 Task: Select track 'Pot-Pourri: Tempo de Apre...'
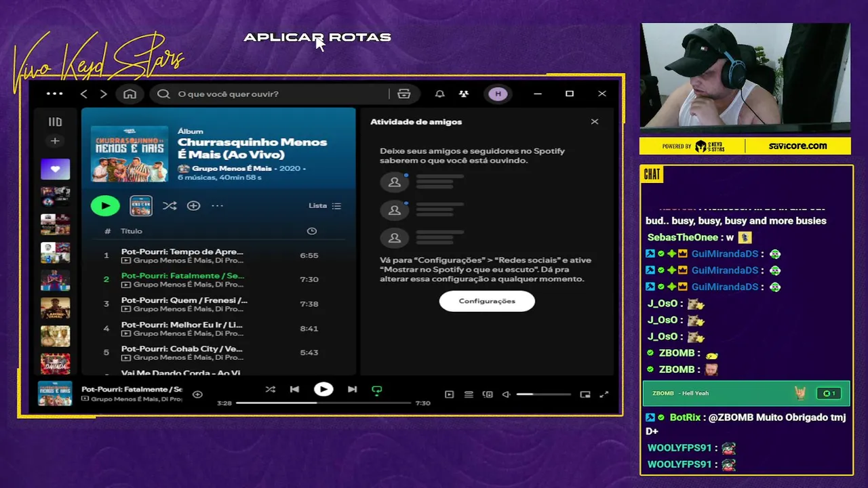[x=217, y=256]
